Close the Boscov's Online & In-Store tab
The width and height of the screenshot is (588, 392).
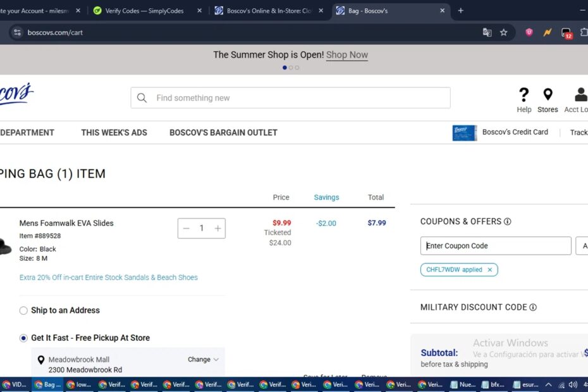pos(321,11)
